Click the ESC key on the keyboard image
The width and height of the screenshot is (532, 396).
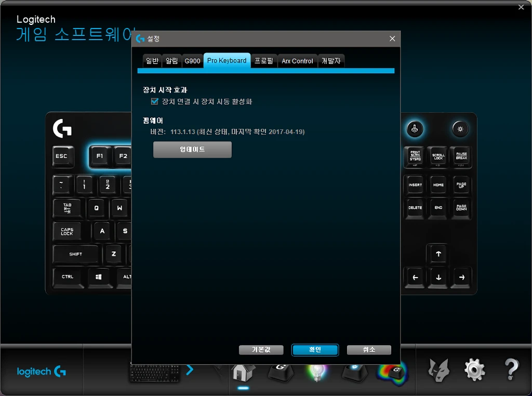pos(62,156)
